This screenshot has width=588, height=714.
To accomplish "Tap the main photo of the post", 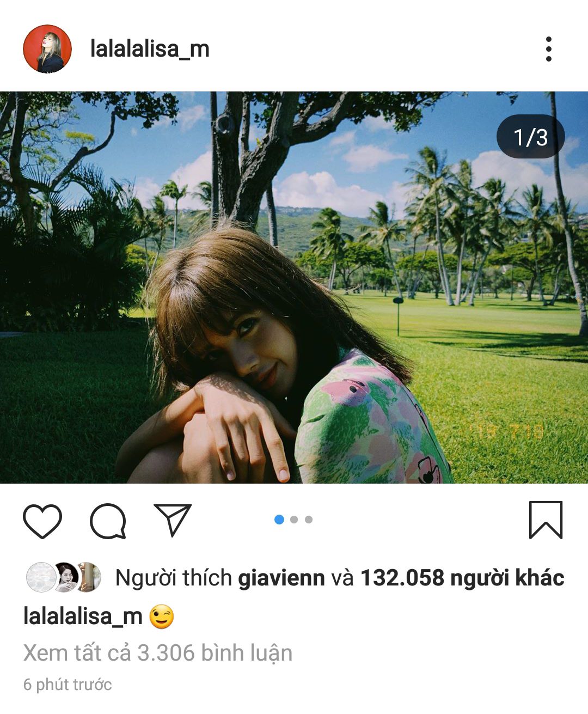I will point(294,287).
